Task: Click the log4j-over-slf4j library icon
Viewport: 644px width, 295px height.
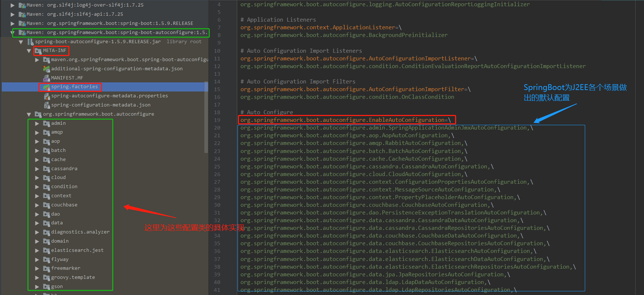Action: pos(22,5)
